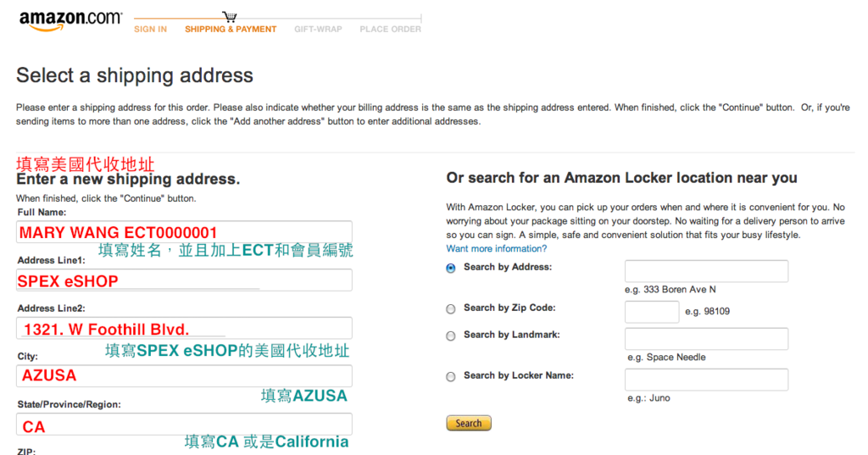Select the Gift-Wrap step

[x=318, y=30]
